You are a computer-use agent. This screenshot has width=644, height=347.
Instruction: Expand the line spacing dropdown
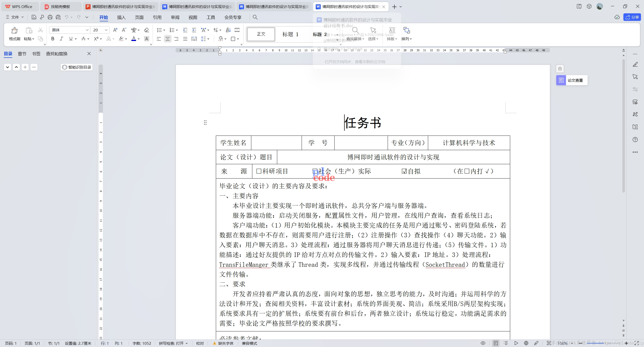coord(208,39)
